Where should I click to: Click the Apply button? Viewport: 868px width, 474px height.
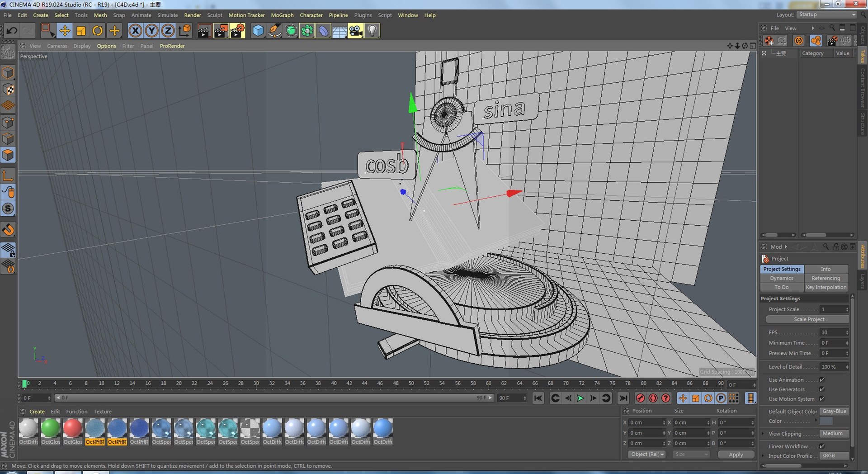pyautogui.click(x=736, y=455)
